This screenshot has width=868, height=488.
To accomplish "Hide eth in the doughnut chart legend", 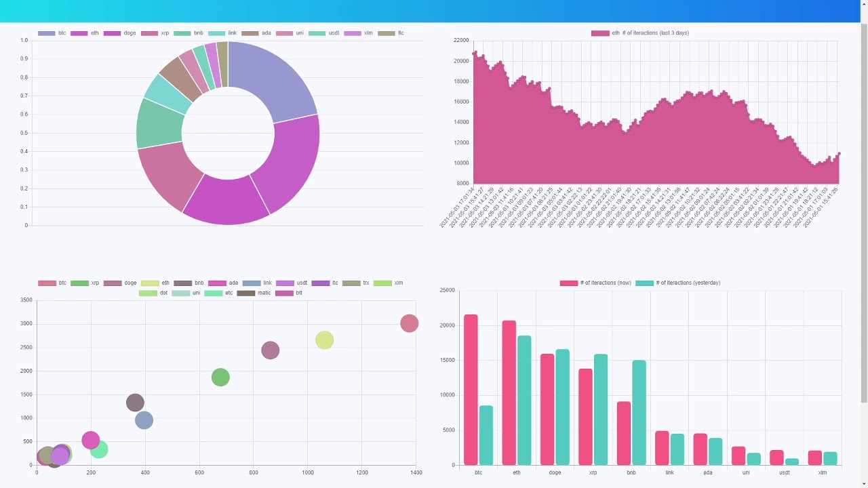I will (x=85, y=33).
